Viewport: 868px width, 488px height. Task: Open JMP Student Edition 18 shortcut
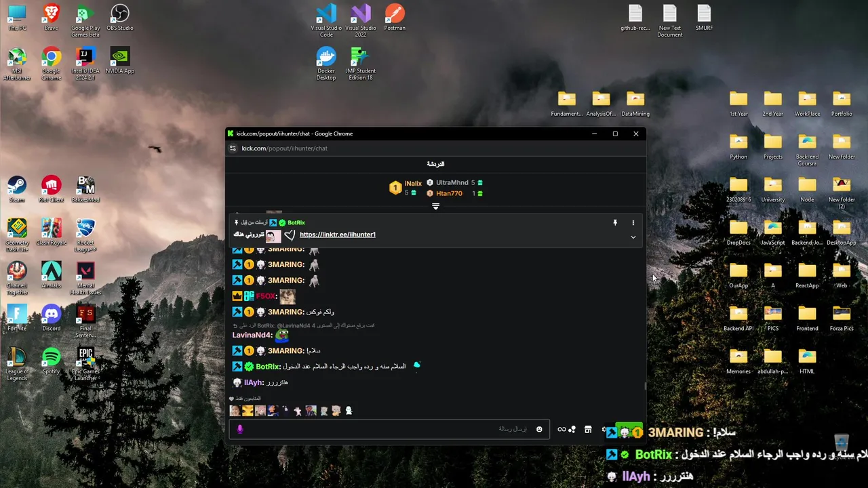point(361,64)
